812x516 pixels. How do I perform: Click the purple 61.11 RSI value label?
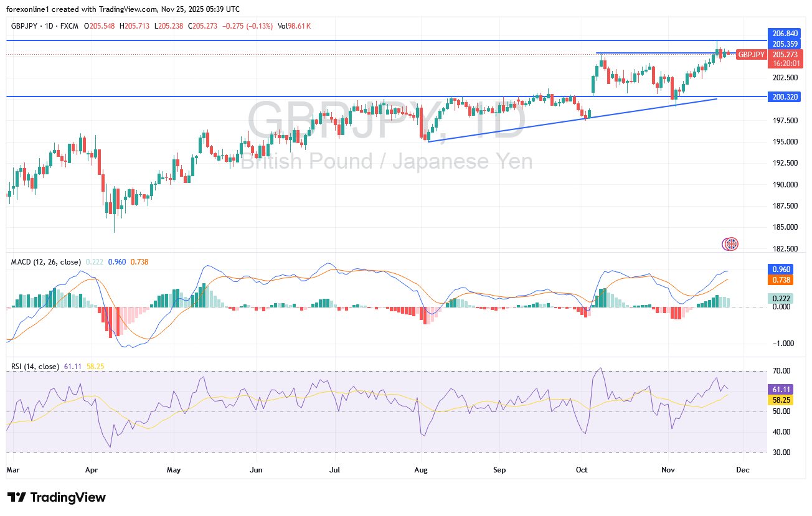(x=780, y=388)
